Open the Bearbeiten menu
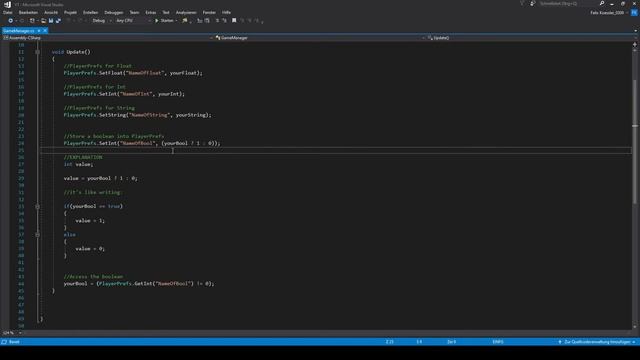This screenshot has height=360, width=640. [x=28, y=13]
